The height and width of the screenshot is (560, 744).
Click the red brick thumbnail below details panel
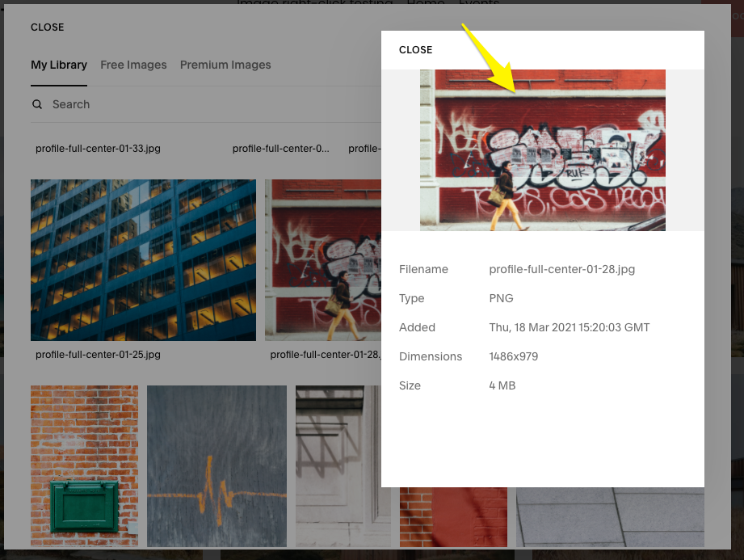click(x=453, y=517)
